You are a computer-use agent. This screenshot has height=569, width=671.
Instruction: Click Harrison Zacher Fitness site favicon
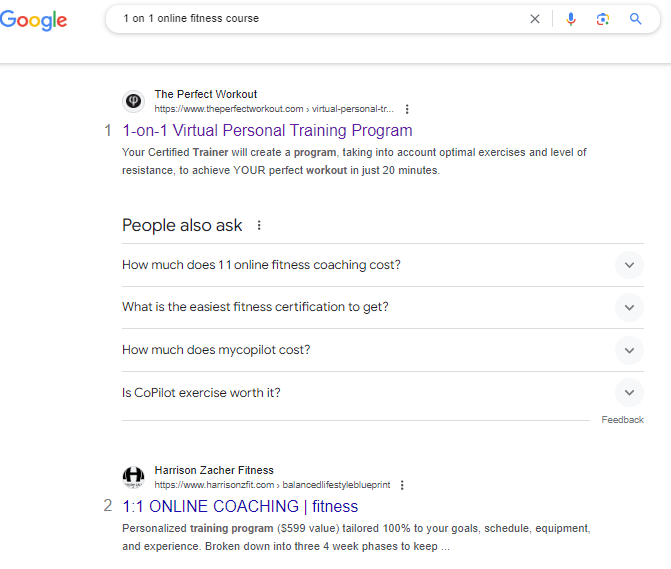pos(134,477)
